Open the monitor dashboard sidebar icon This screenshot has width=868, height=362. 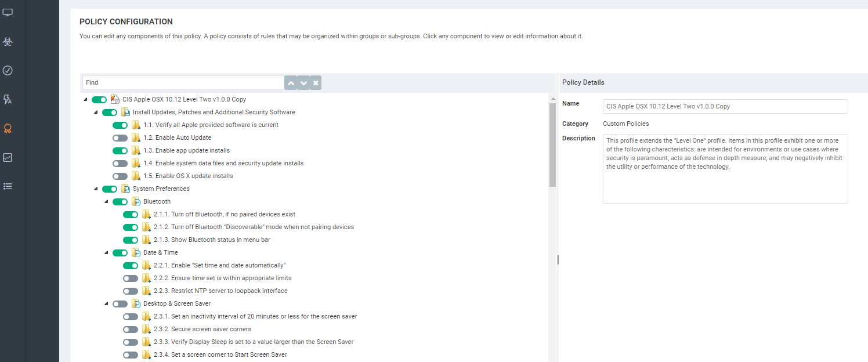8,13
